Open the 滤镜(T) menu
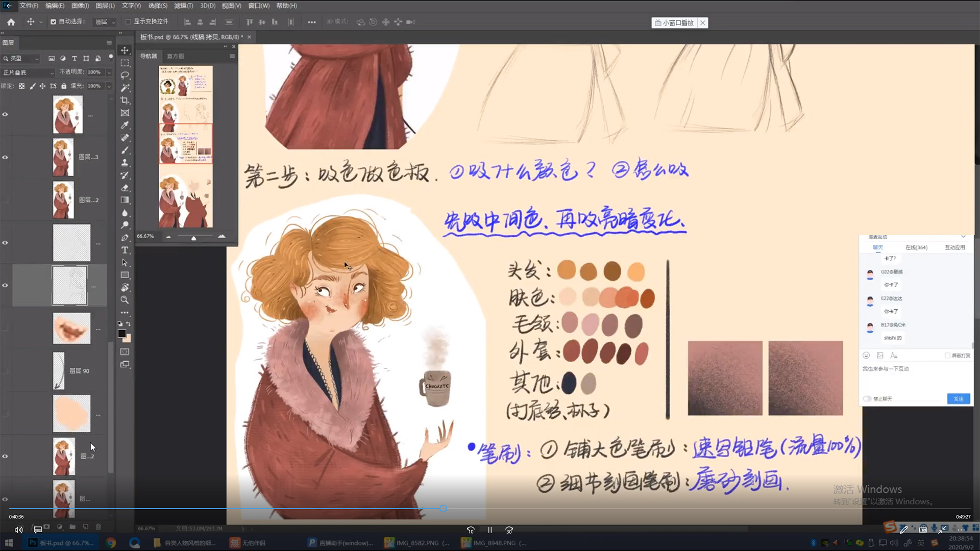This screenshot has height=551, width=980. 184,6
